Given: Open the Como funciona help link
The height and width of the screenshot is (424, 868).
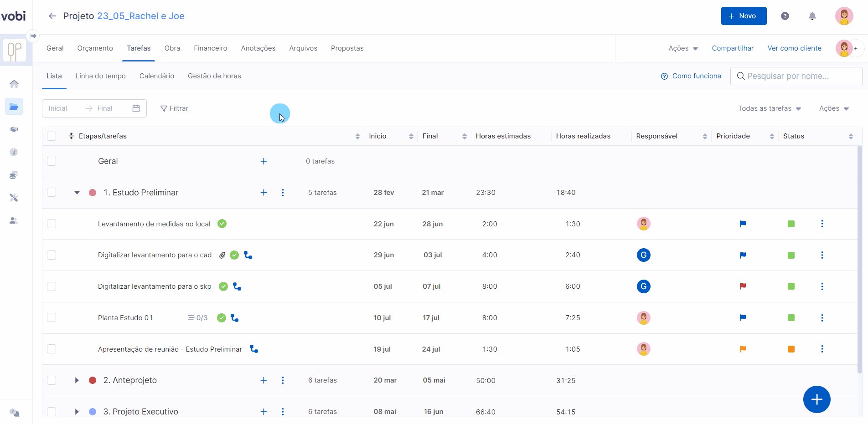Looking at the screenshot, I should tap(691, 76).
